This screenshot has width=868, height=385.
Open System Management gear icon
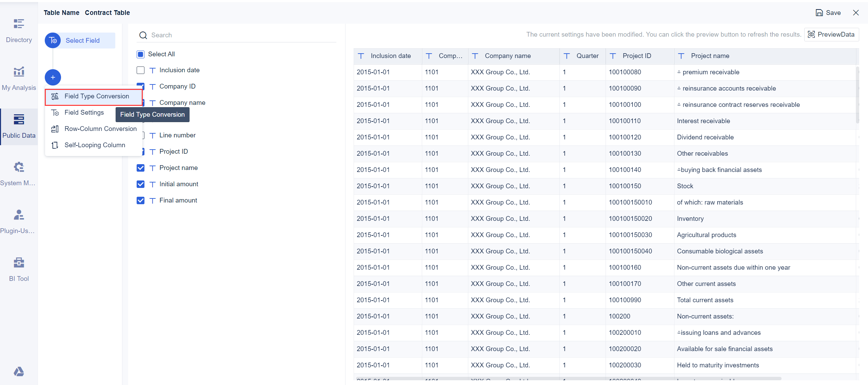[x=19, y=167]
